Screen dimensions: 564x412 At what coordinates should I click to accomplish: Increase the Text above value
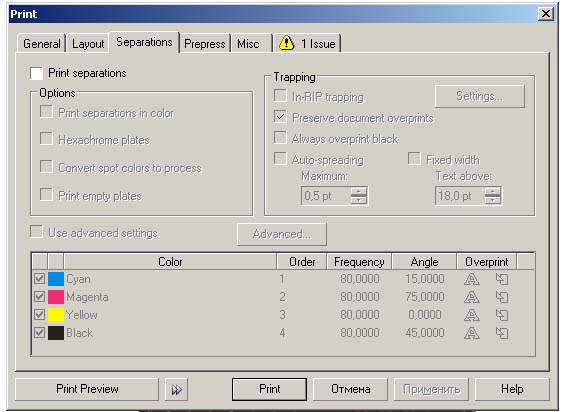[492, 192]
